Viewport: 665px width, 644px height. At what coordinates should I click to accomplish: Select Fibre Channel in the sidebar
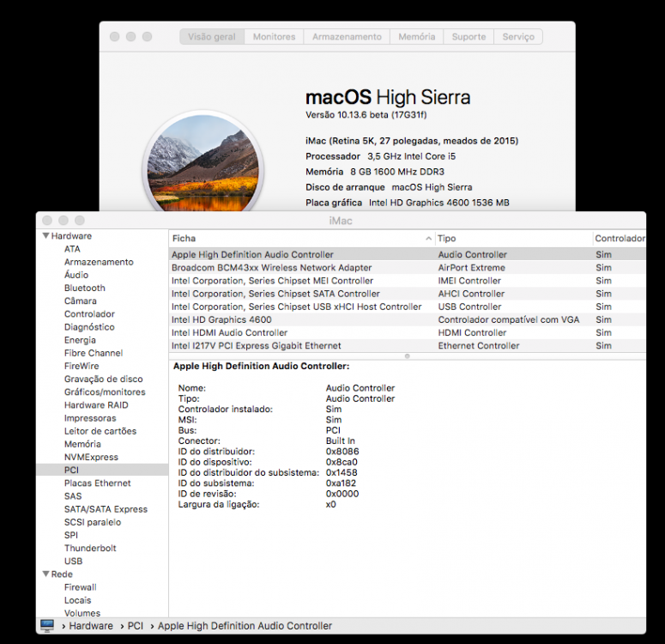pos(94,353)
